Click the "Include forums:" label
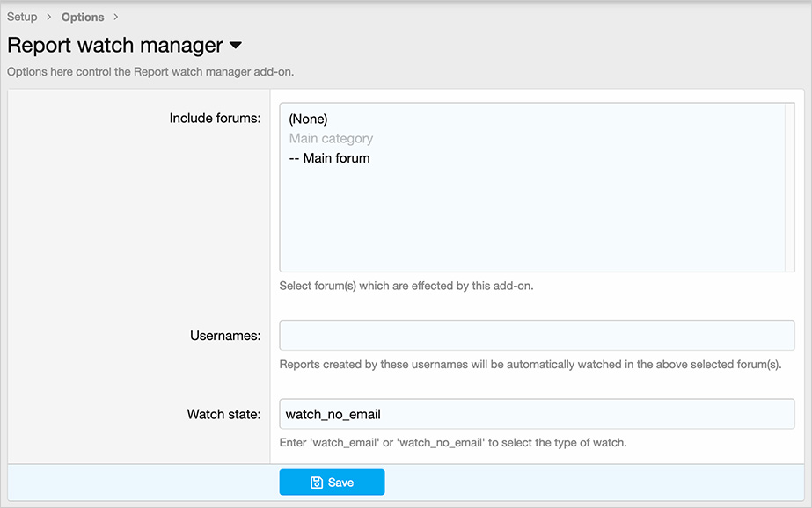This screenshot has height=508, width=812. [215, 118]
